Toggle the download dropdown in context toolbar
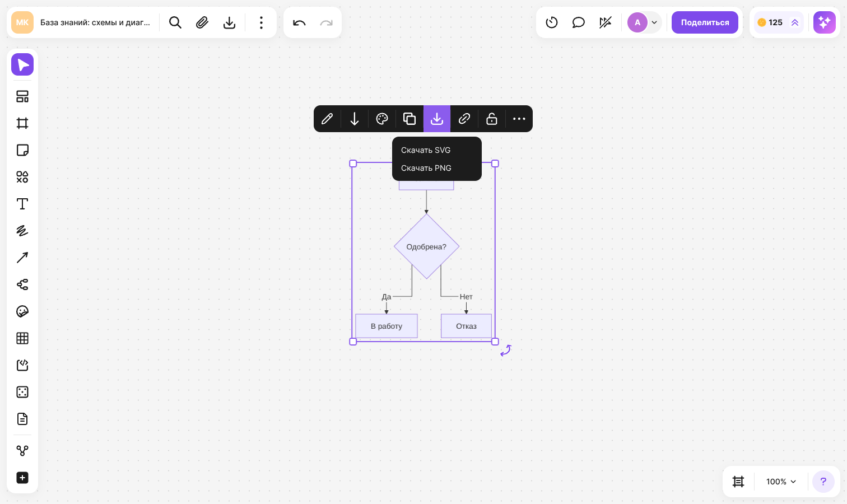This screenshot has height=504, width=847. pos(437,119)
